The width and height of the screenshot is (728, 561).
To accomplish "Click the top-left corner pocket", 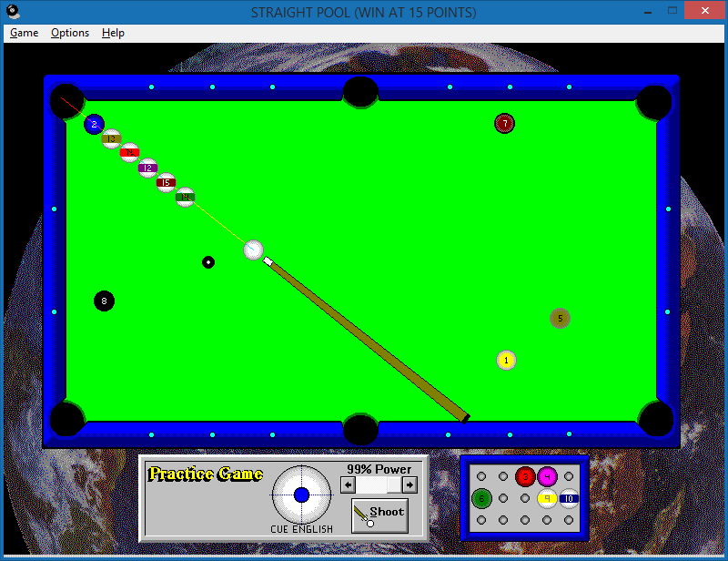I will coord(66,101).
